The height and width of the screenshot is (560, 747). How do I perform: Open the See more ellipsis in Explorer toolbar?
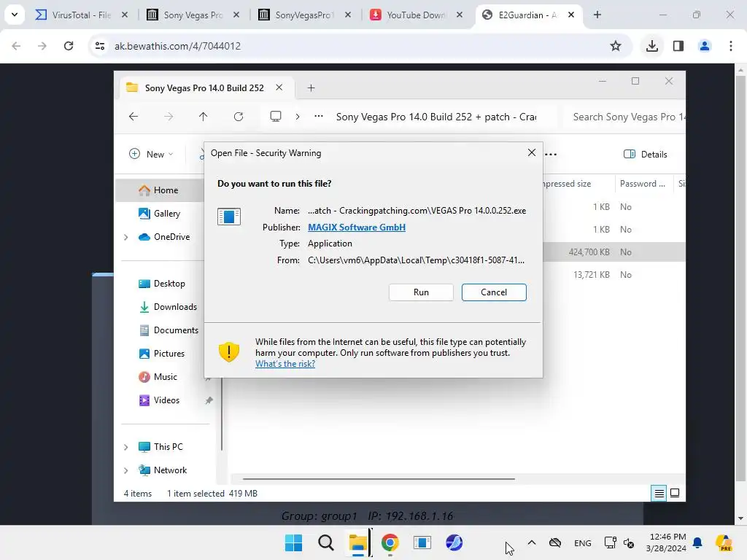(551, 155)
